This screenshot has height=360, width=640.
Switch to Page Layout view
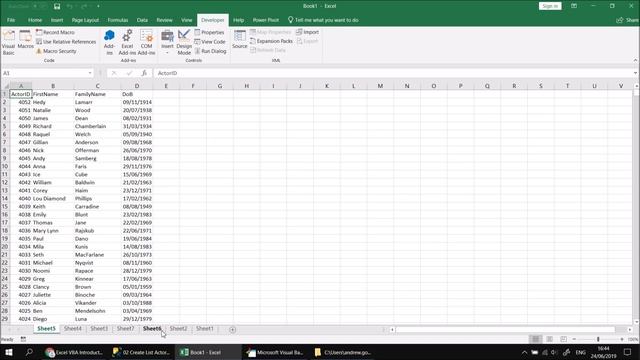tap(549, 339)
